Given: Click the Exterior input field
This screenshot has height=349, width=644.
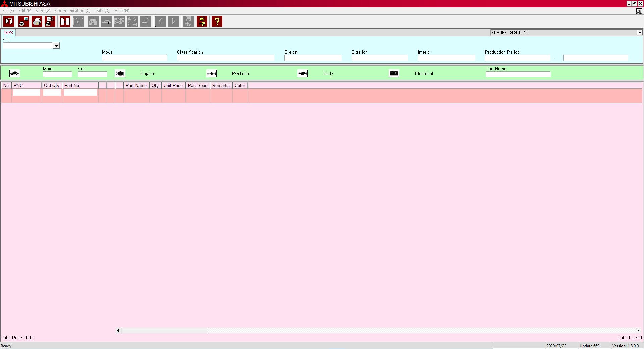Looking at the screenshot, I should [x=379, y=58].
